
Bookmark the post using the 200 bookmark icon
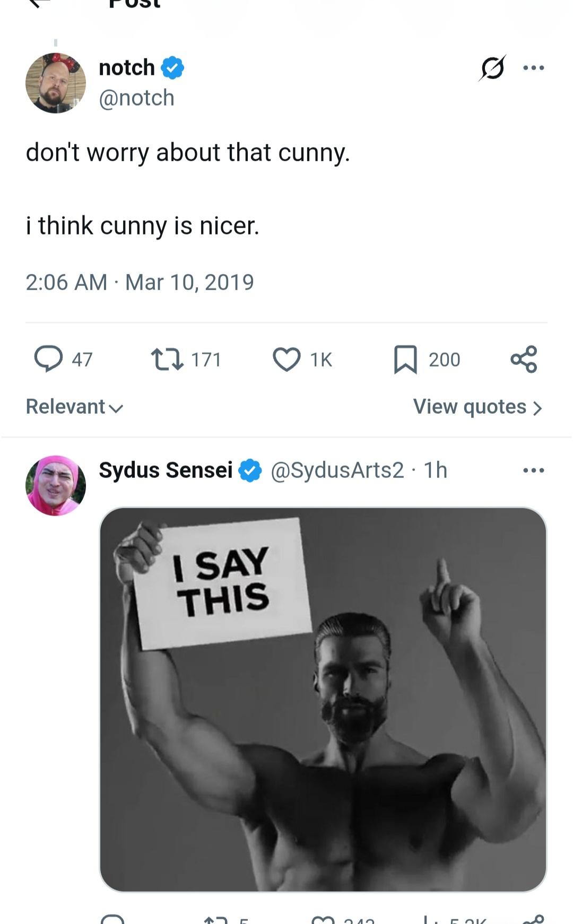(405, 359)
